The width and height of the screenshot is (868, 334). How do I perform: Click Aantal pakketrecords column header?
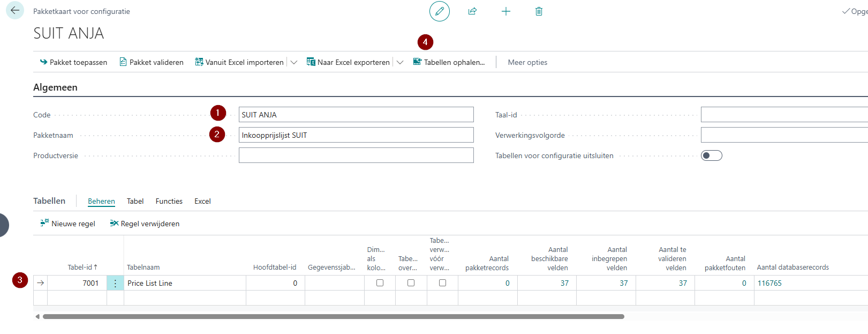[x=487, y=263]
